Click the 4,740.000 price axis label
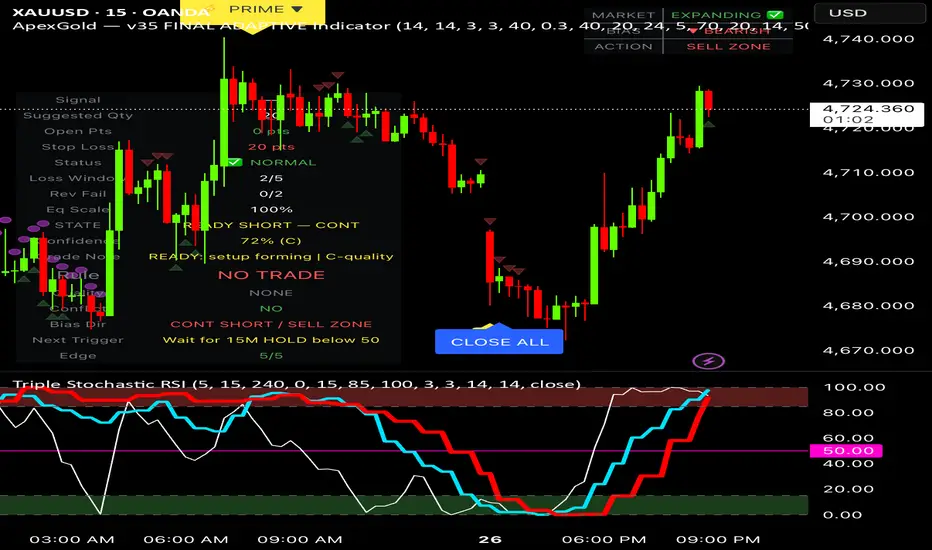932x550 pixels. [868, 39]
